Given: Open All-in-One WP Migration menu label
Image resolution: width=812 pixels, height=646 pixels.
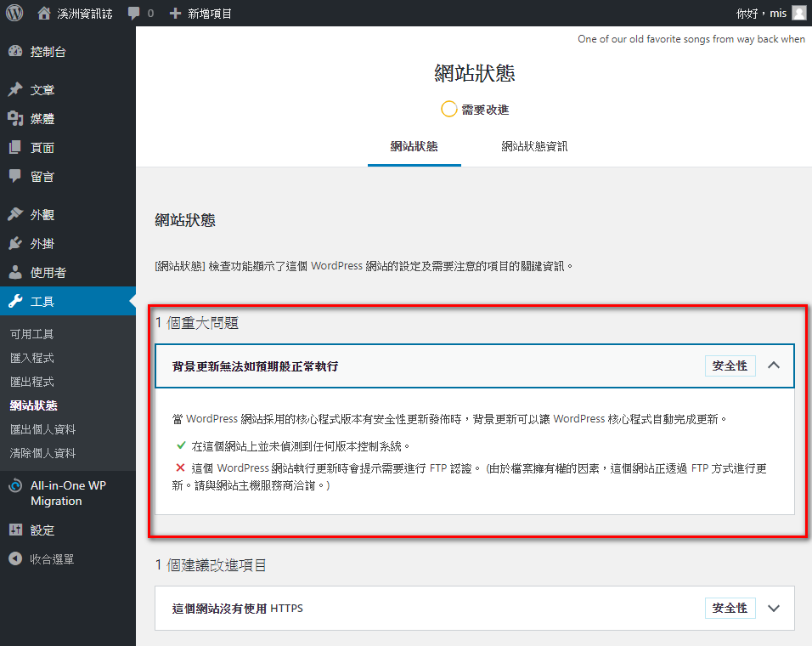Looking at the screenshot, I should 68,493.
